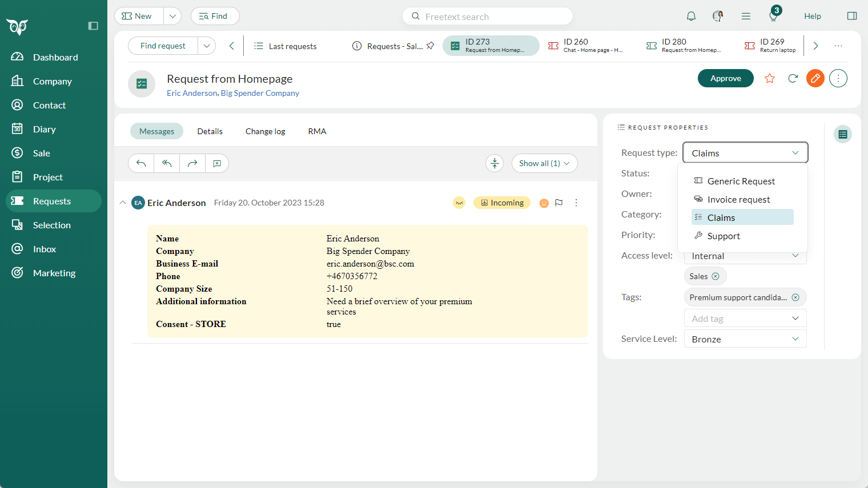The width and height of the screenshot is (868, 488).
Task: Open the lightbulb tips icon with badge 3
Action: point(773,15)
